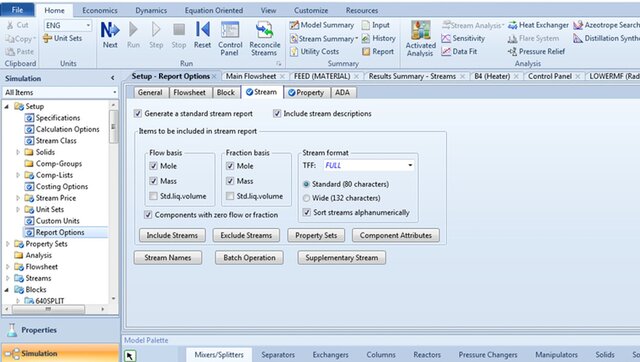The image size is (640, 362).
Task: Click the Azeotrope Search icon
Action: tap(578, 25)
